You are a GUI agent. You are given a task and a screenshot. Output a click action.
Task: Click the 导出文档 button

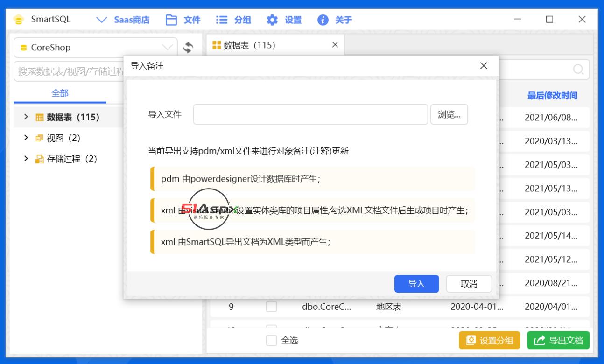tap(558, 340)
